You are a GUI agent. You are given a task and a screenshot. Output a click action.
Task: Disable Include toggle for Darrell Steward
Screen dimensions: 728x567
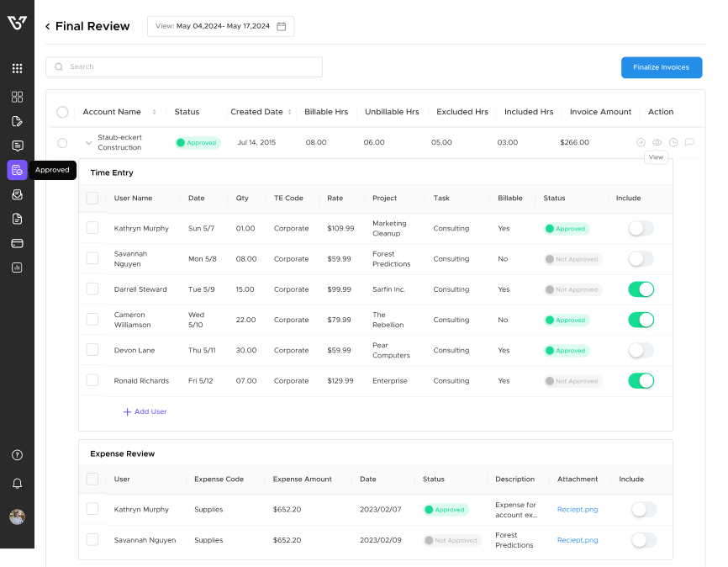[x=641, y=289]
